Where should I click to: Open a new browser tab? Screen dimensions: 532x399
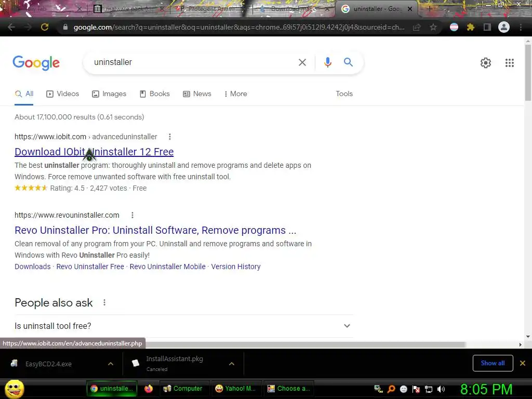(x=429, y=9)
